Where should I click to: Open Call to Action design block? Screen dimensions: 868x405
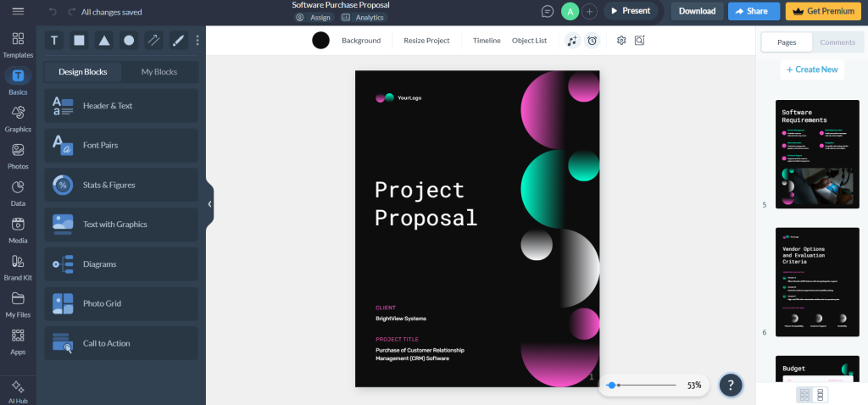[x=121, y=343]
